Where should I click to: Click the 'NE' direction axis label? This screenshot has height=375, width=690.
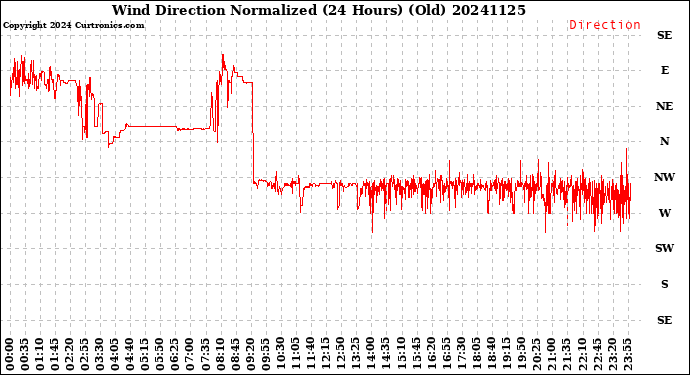[664, 107]
